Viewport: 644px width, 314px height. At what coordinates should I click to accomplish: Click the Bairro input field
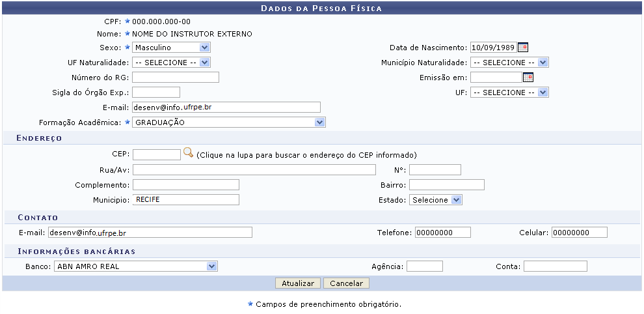click(446, 185)
